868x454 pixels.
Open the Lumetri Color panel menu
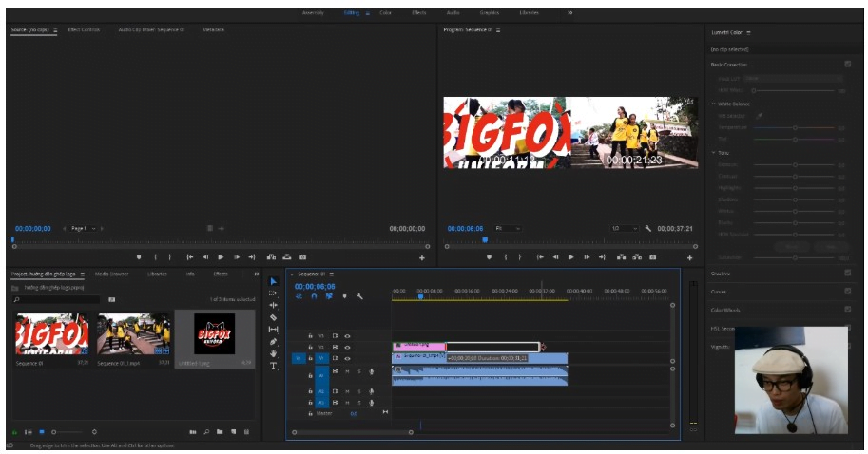pyautogui.click(x=749, y=32)
